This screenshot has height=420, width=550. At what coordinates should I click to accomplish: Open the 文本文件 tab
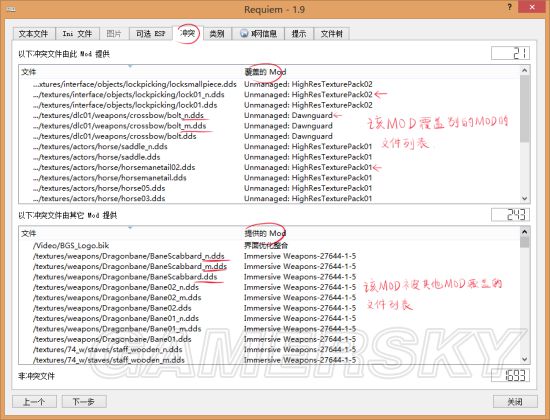(x=34, y=34)
